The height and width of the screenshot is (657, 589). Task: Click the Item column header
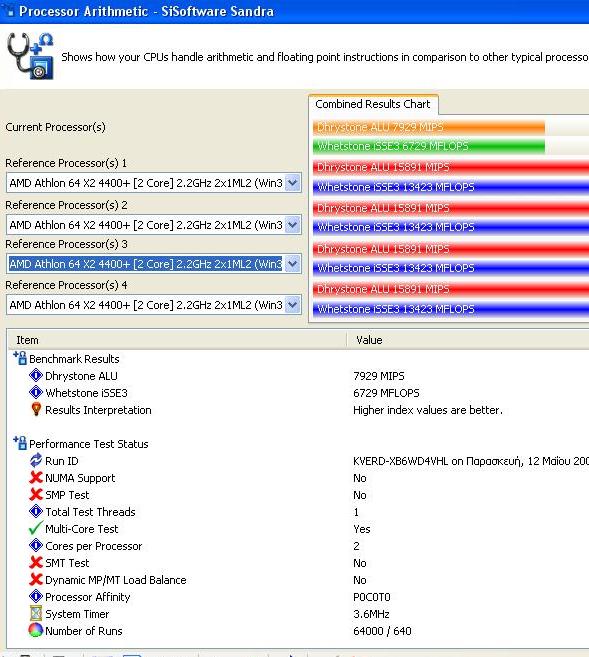(177, 340)
